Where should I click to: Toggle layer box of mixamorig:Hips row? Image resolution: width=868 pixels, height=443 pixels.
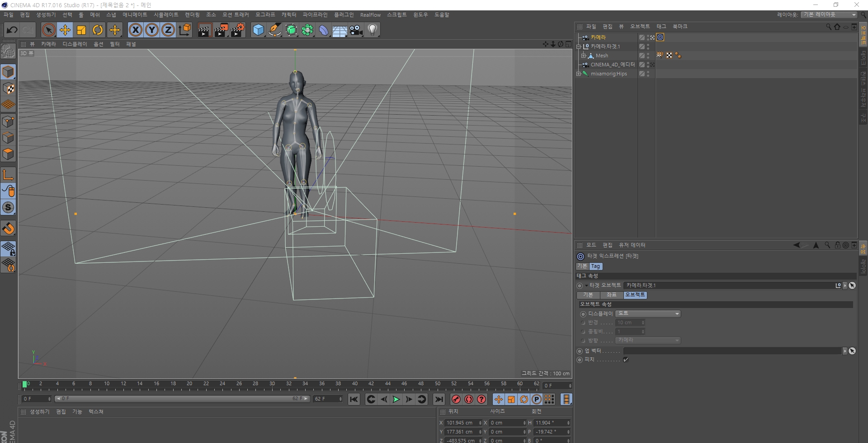click(x=642, y=74)
